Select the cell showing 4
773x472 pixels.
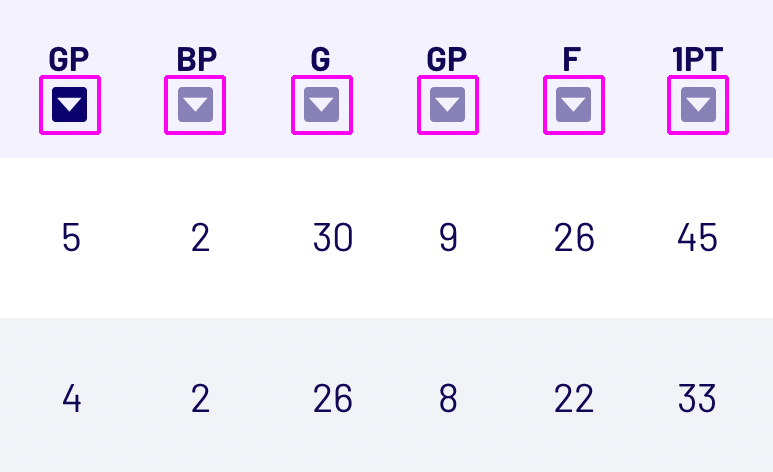[70, 399]
